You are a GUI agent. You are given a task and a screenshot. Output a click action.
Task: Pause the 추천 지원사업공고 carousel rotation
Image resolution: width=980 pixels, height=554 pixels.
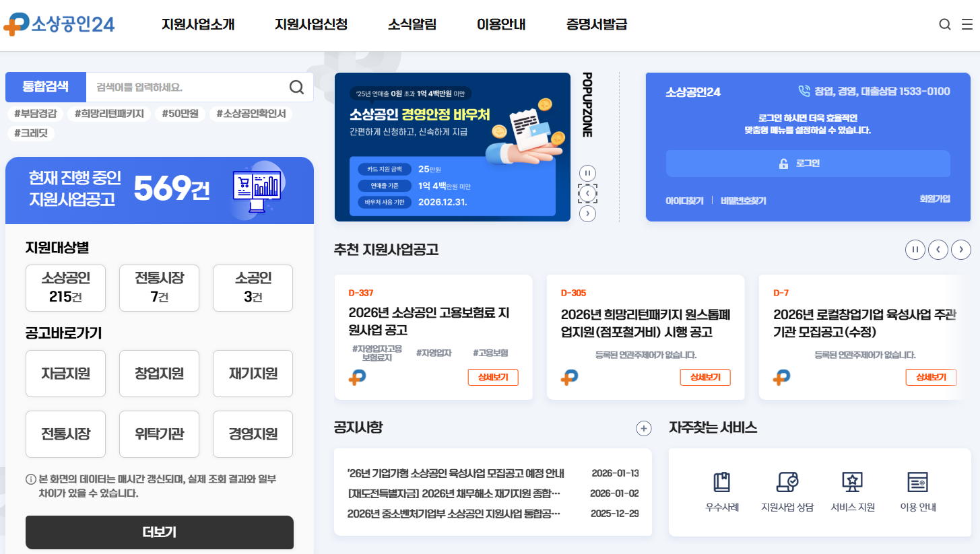(915, 249)
